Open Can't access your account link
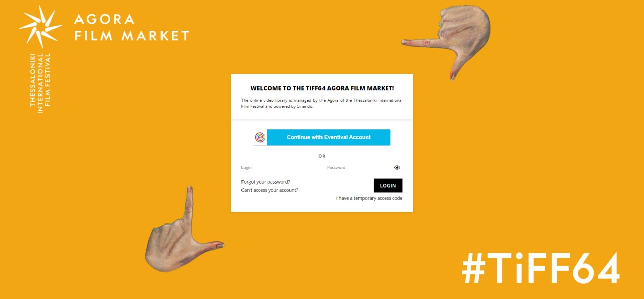Screen dimensions: 644x299 coord(270,190)
